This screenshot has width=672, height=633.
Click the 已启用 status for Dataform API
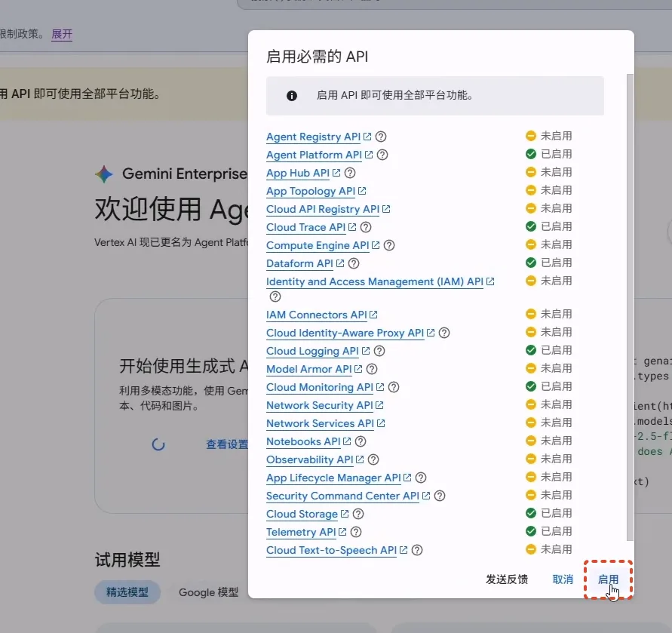tap(549, 263)
